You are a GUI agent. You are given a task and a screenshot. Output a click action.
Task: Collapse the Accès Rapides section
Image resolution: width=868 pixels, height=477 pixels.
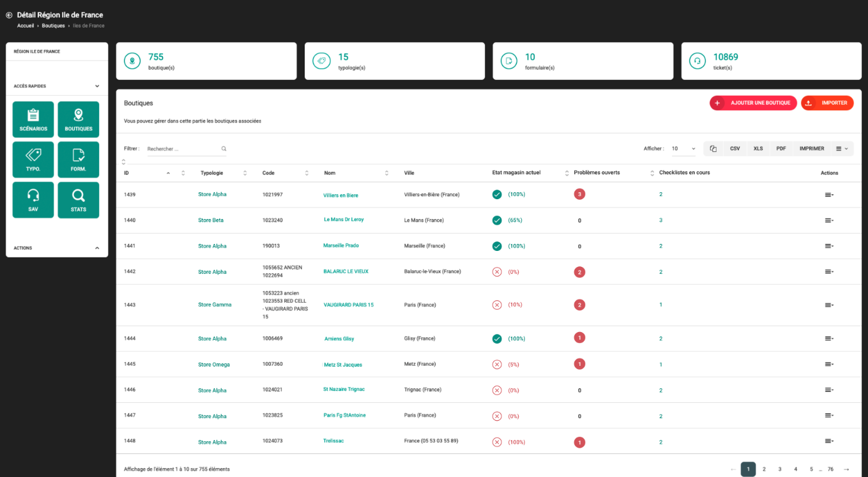(x=97, y=85)
